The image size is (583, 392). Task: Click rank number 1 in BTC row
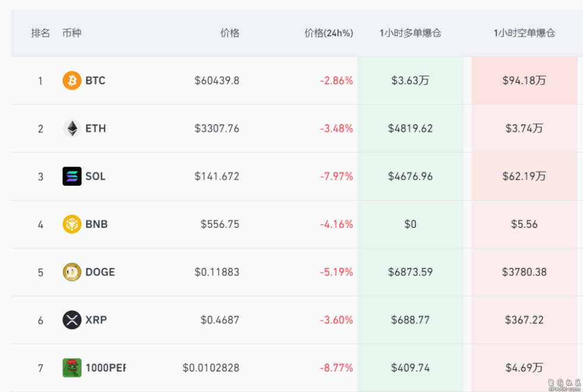point(40,81)
